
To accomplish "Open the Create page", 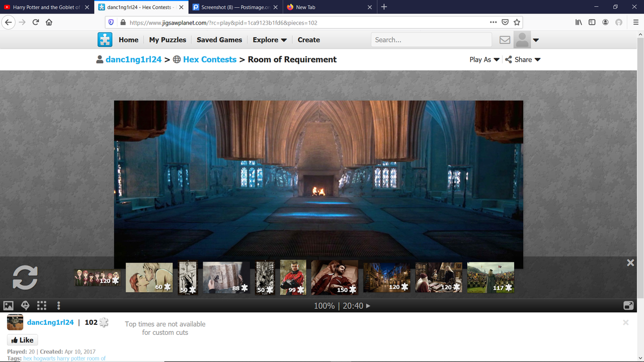I will [309, 40].
